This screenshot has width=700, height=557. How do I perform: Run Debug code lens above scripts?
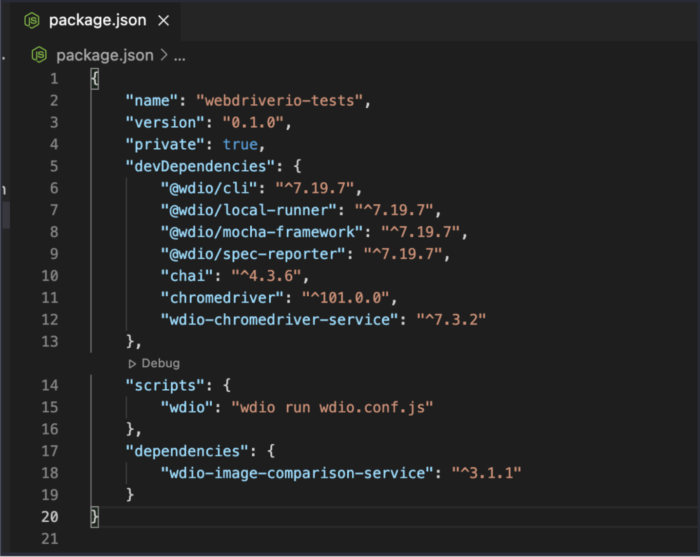[x=159, y=364]
